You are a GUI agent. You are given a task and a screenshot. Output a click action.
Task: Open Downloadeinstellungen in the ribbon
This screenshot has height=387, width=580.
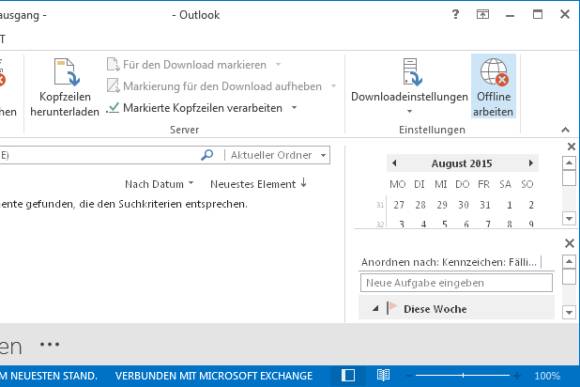409,87
